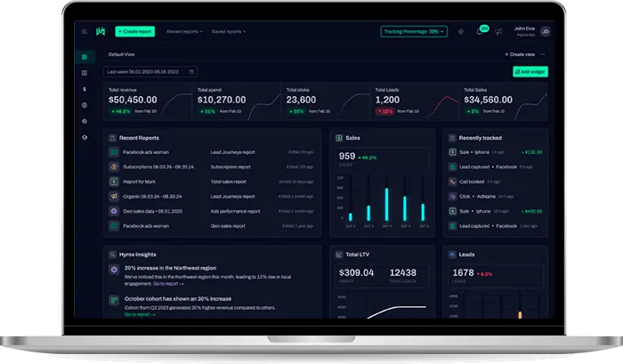This screenshot has height=364, width=623.
Task: Click Ads performance report label
Action: coord(235,211)
